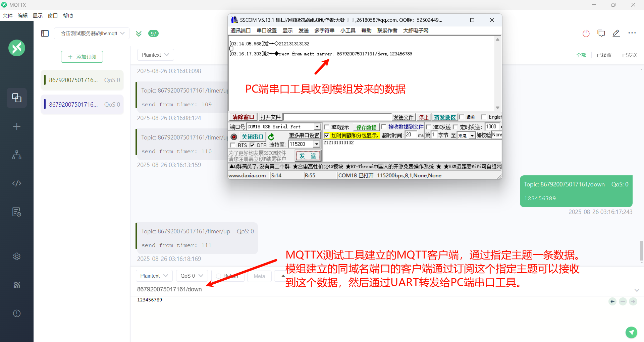Enable the HEX发送 checkbox in SSCOM

pos(428,127)
